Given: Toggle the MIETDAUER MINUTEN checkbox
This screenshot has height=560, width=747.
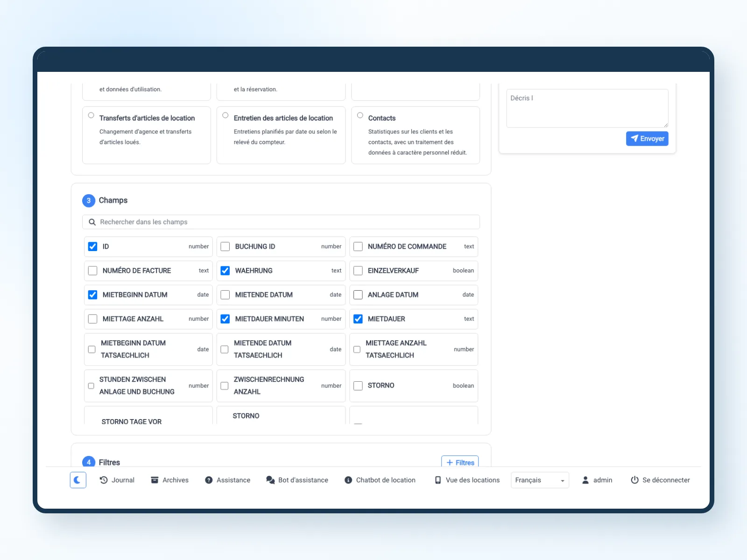Looking at the screenshot, I should click(x=225, y=319).
